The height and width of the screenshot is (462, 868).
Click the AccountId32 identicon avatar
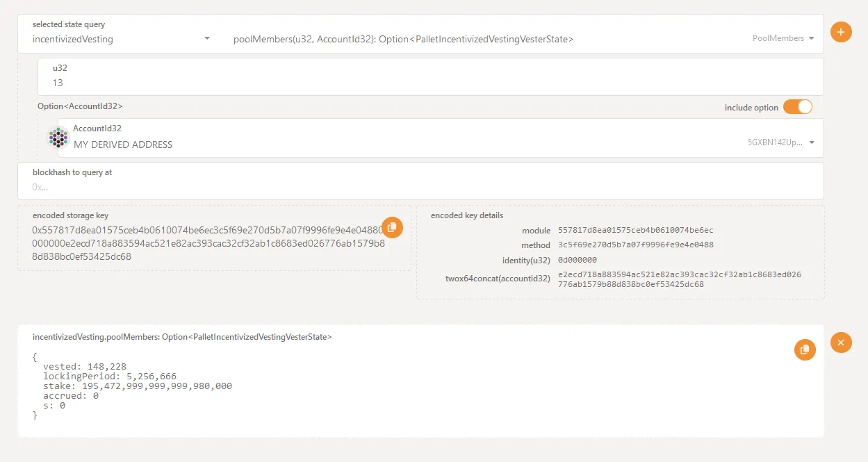click(x=59, y=138)
